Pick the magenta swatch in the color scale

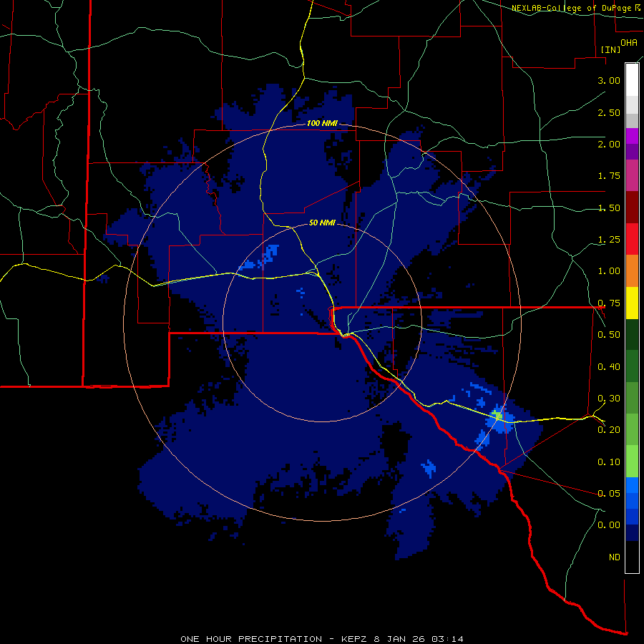[x=632, y=136]
